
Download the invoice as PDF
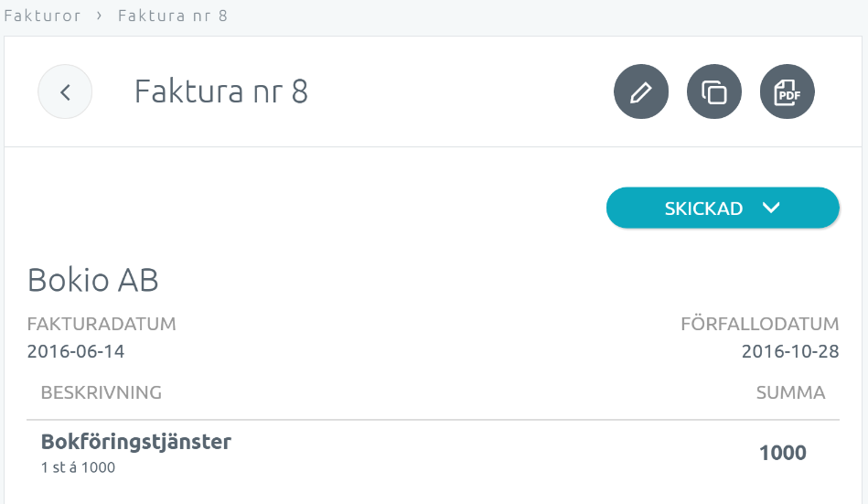[x=788, y=92]
